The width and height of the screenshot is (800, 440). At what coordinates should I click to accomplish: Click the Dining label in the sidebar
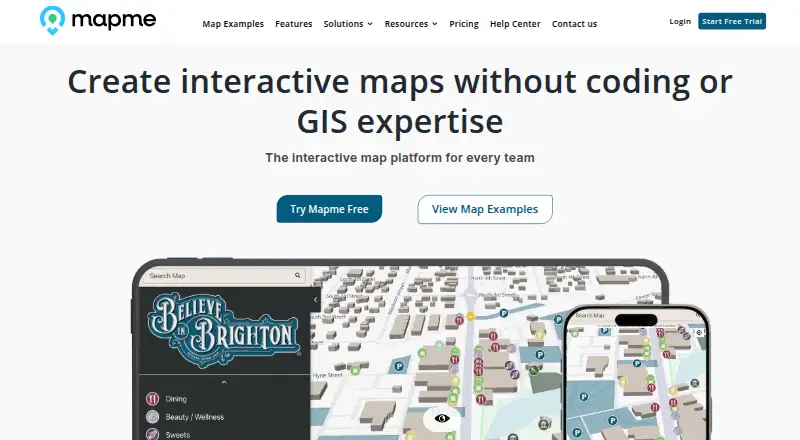176,399
